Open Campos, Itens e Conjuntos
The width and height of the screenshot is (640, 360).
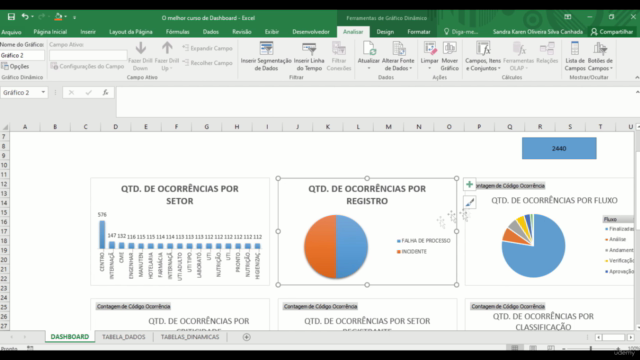pyautogui.click(x=483, y=56)
